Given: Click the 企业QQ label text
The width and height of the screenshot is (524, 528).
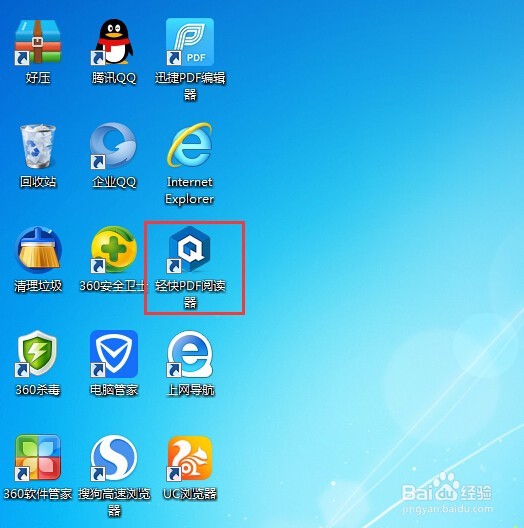Looking at the screenshot, I should click(114, 182).
